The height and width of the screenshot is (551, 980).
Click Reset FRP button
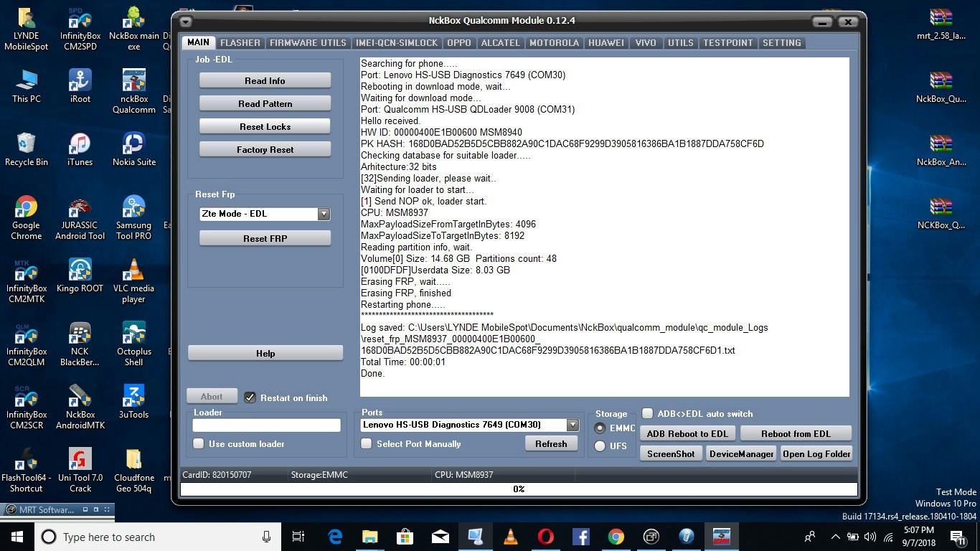coord(265,238)
